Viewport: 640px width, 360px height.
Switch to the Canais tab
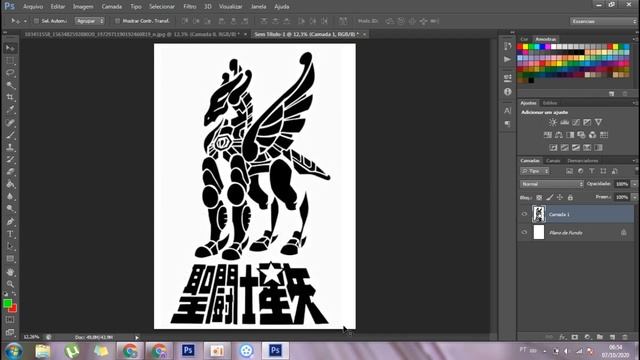(553, 161)
